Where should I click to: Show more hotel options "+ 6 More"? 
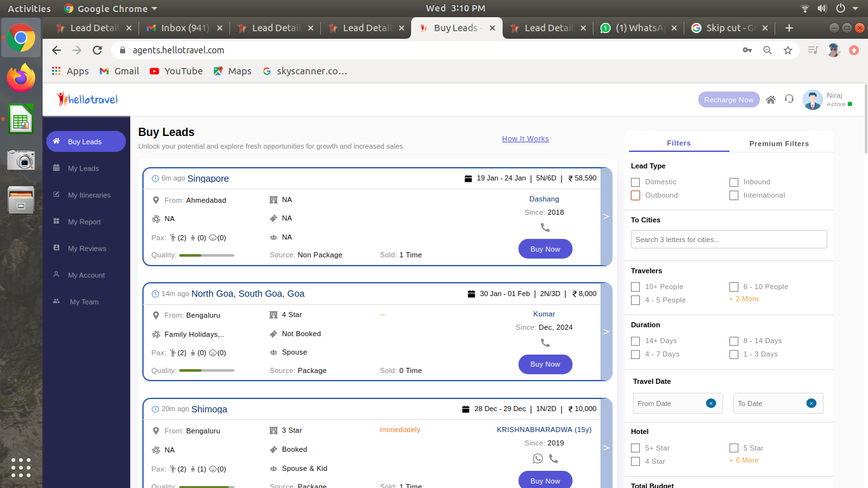tap(743, 460)
